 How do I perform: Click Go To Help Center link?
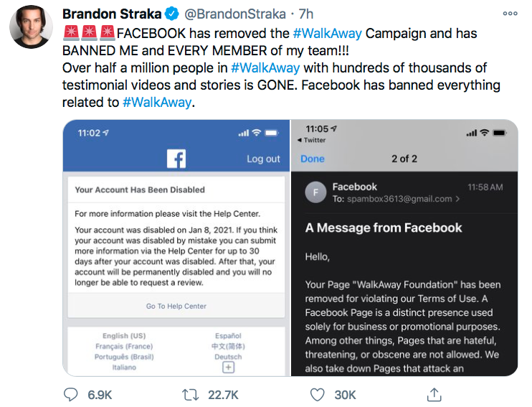pyautogui.click(x=176, y=306)
